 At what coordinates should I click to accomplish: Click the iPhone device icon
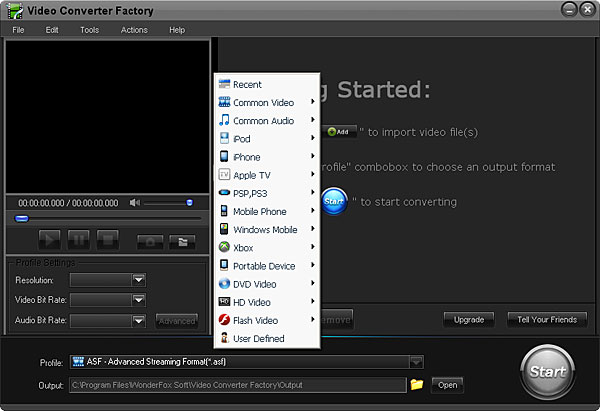click(224, 157)
